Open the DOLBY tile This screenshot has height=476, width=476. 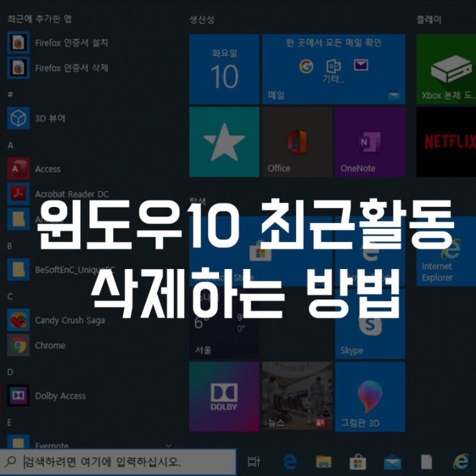click(x=224, y=397)
